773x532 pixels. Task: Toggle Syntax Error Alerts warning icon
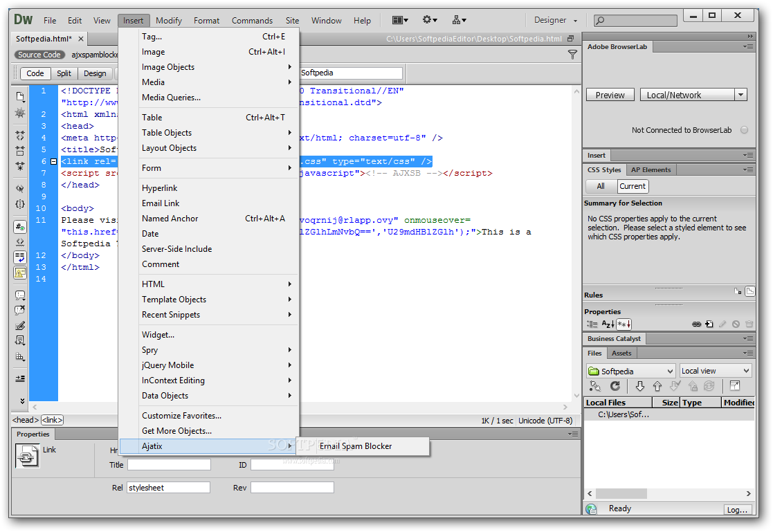(x=19, y=273)
